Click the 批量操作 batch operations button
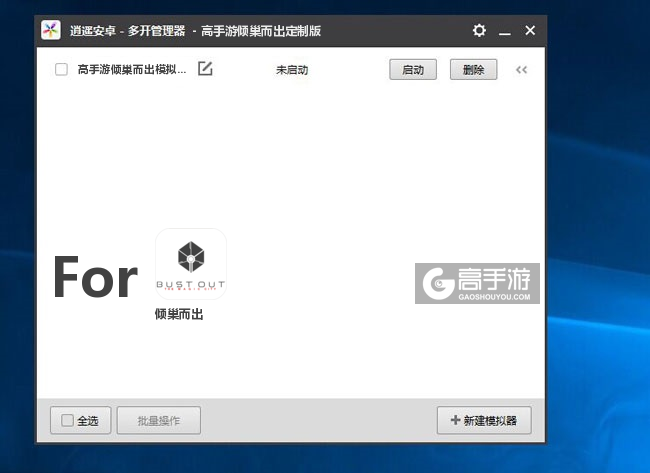650x473 pixels. coord(159,420)
